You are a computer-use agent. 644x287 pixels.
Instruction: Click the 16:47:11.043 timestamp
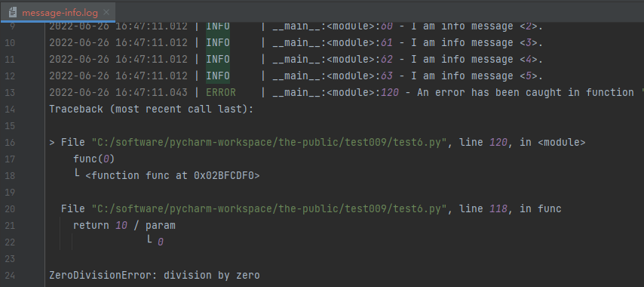152,93
